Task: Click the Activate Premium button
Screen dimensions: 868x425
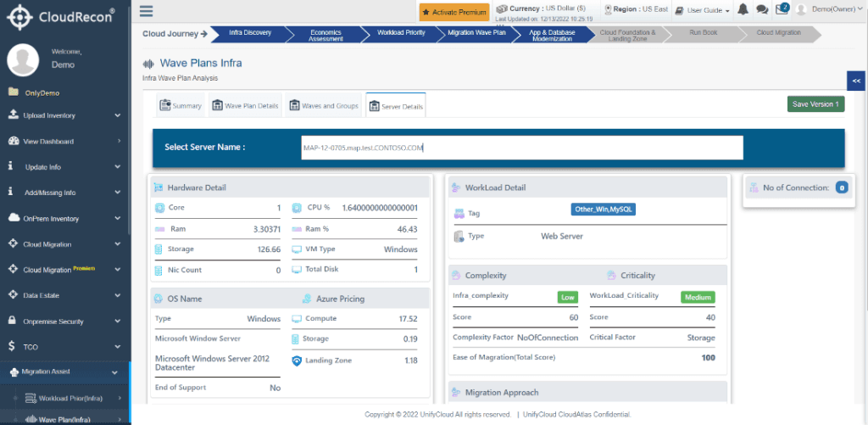Action: click(x=454, y=12)
